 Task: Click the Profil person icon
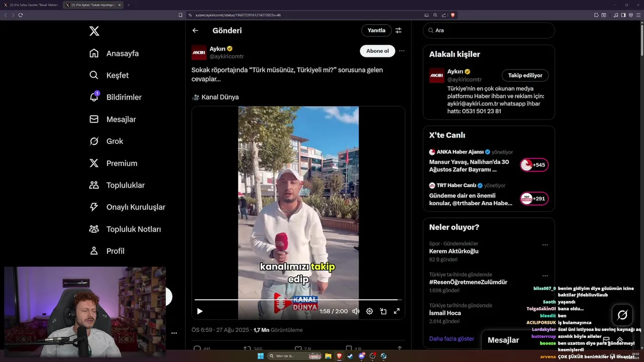[x=94, y=251]
